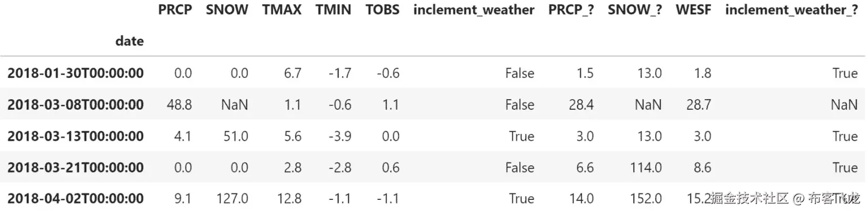Click the TOBS column header
This screenshot has height=213, width=868.
coord(382,10)
